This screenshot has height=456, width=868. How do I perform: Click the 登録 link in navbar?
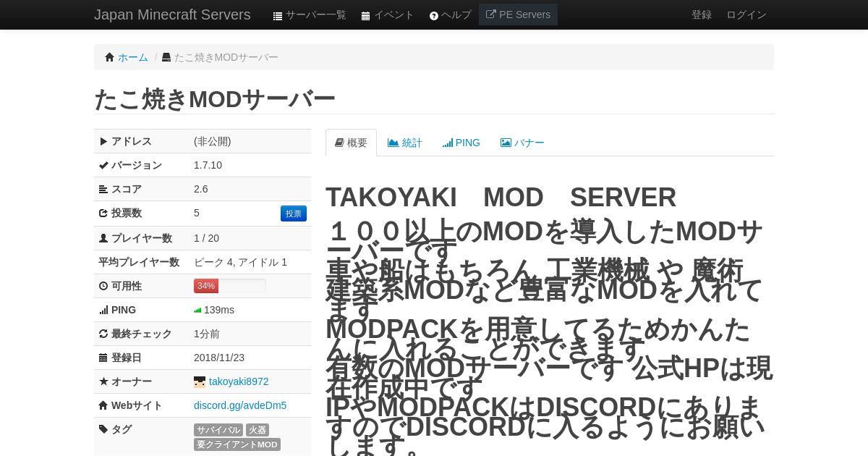click(x=702, y=14)
